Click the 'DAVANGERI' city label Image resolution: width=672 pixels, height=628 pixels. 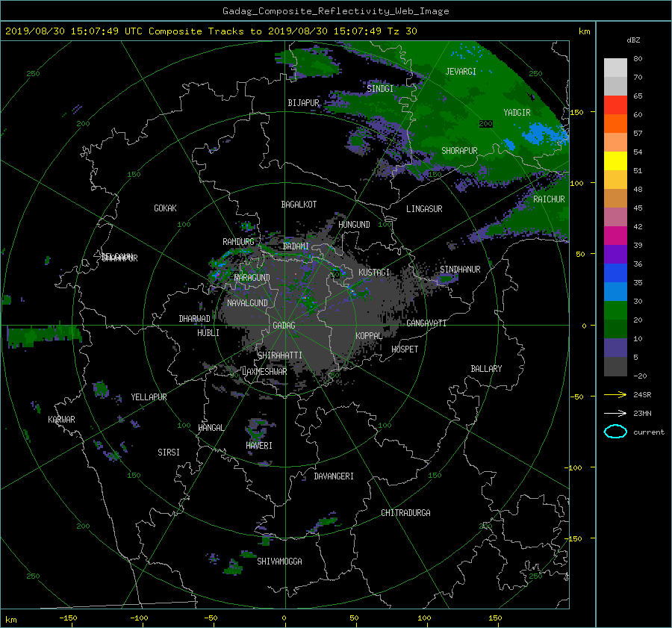334,476
